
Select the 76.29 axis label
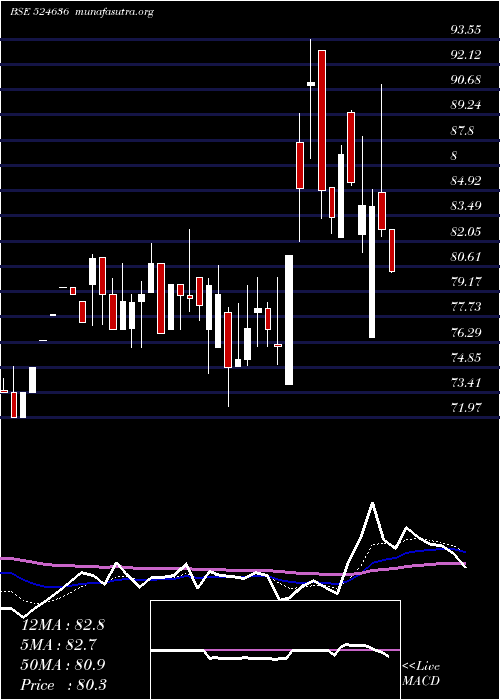tap(466, 332)
